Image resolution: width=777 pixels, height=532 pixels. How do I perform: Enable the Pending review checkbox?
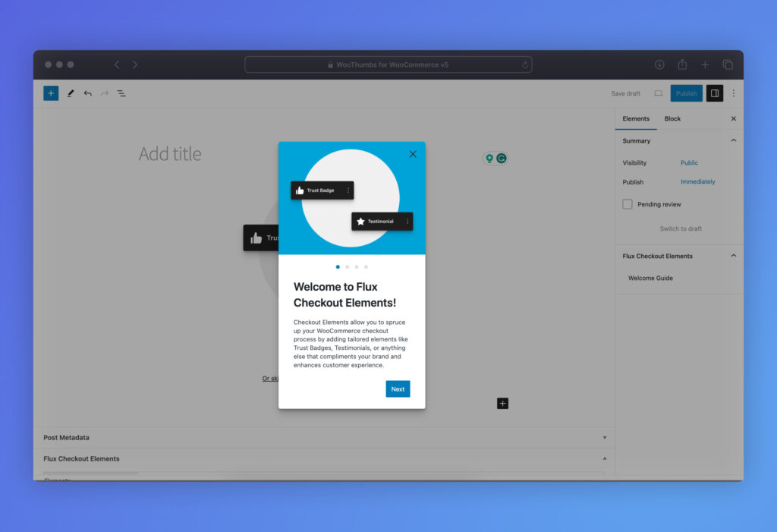coord(628,204)
